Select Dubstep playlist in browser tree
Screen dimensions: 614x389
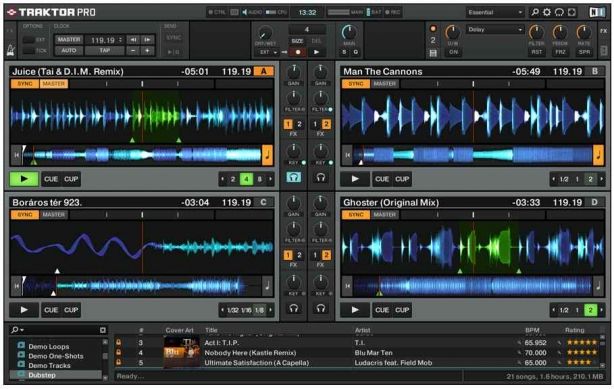coord(42,375)
